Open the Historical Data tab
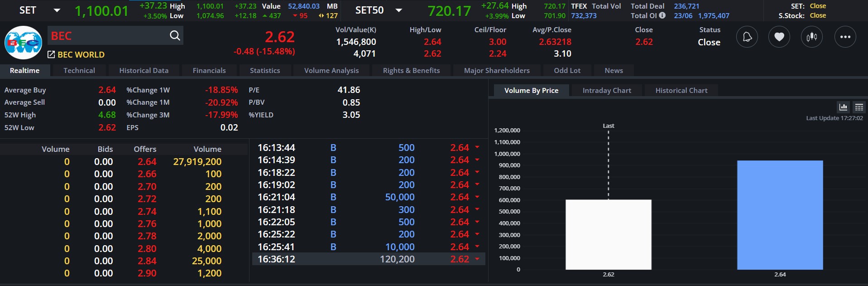The width and height of the screenshot is (868, 286). (144, 70)
